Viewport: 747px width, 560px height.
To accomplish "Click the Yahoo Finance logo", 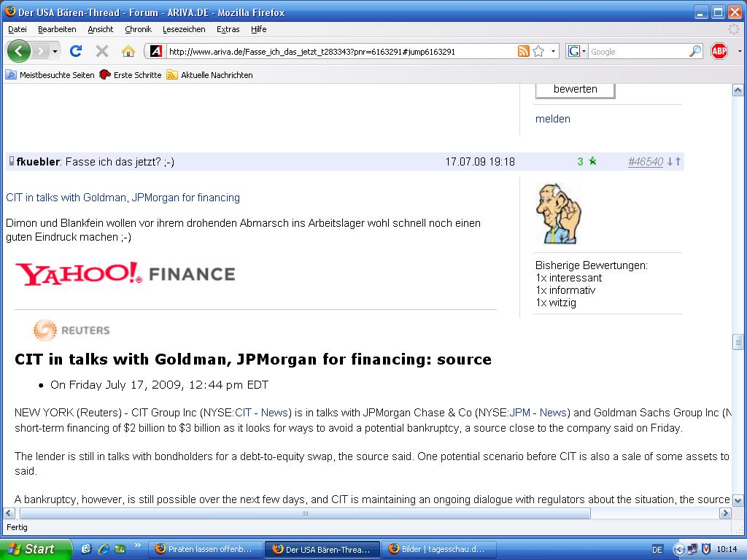I will [x=125, y=274].
